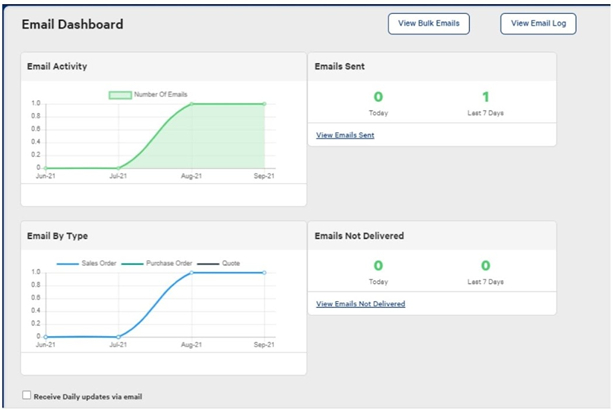Click the Sep-21 point in Email Activity chart
This screenshot has width=613, height=410.
click(265, 103)
